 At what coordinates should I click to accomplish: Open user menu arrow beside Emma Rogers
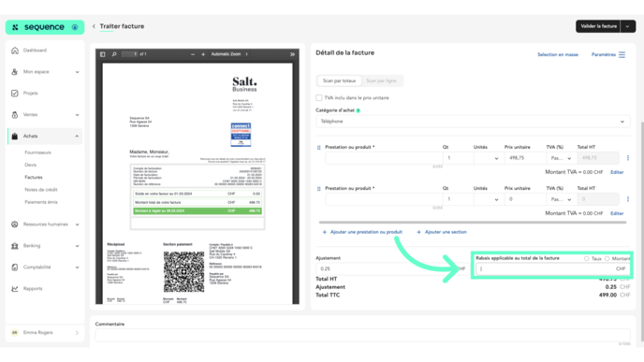point(77,332)
